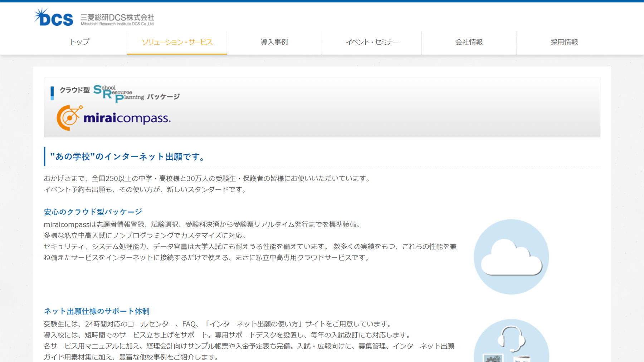644x362 pixels.
Task: Open the 導入事例 navigation tab
Action: coord(274,42)
